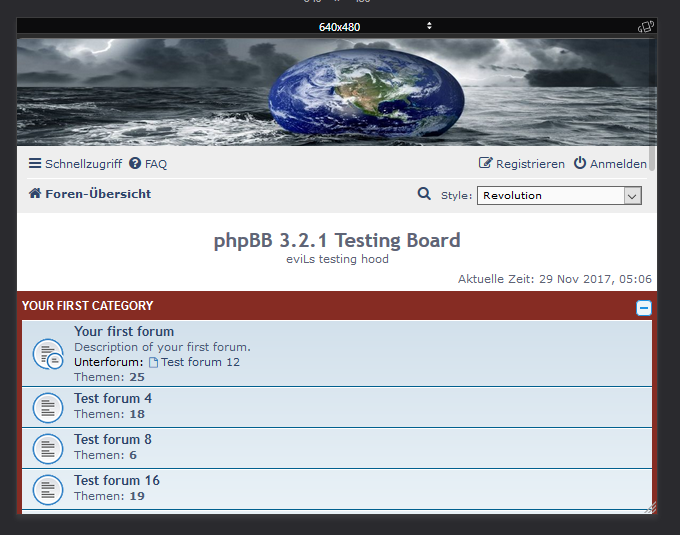Click the Anmelden login link
Viewport: 680px width, 535px height.
tap(610, 164)
